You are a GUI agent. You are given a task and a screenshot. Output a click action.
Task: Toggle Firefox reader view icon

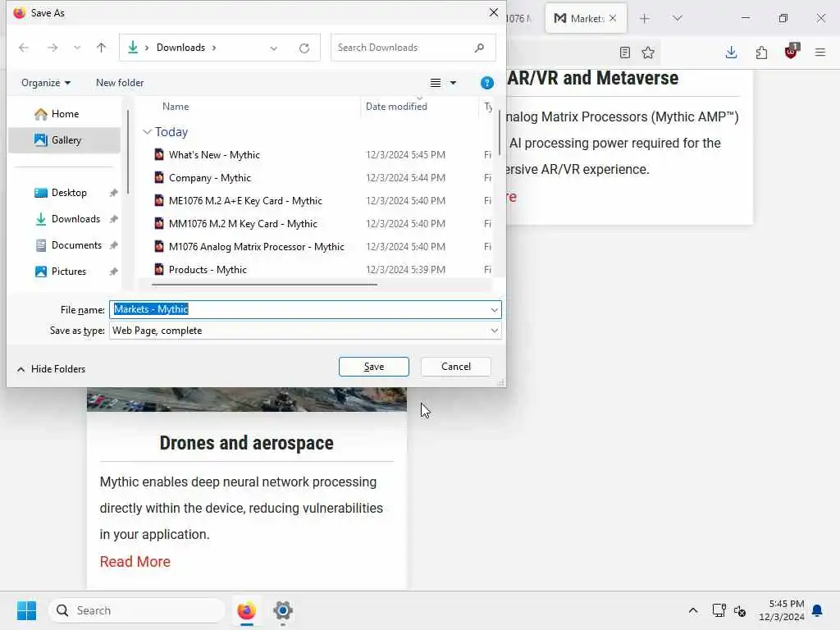624,52
